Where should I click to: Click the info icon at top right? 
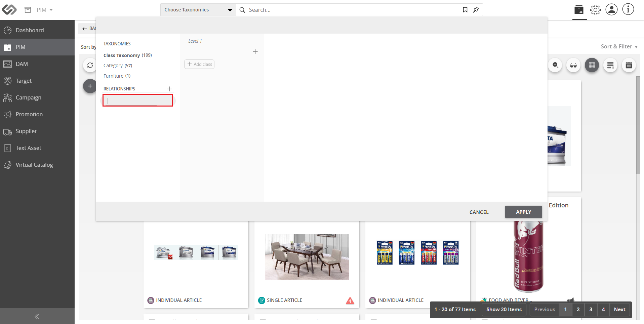pos(628,9)
